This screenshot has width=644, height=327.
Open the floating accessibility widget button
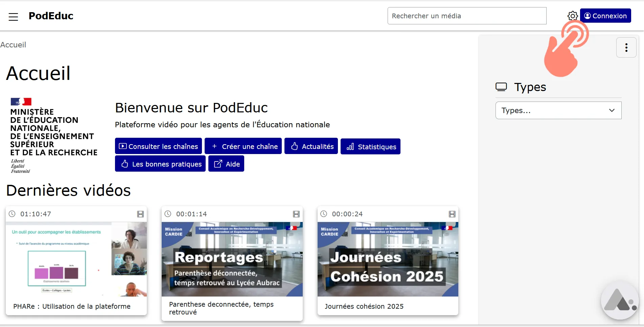[x=620, y=300]
